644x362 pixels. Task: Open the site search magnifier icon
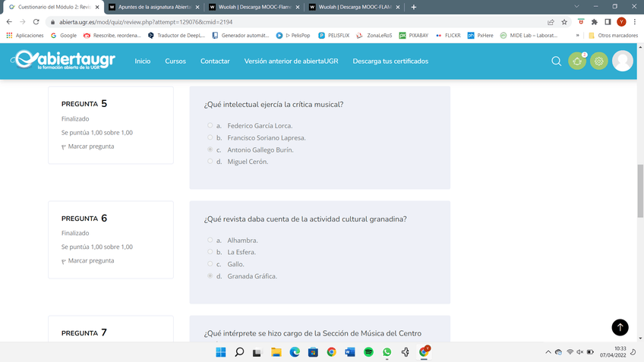556,61
